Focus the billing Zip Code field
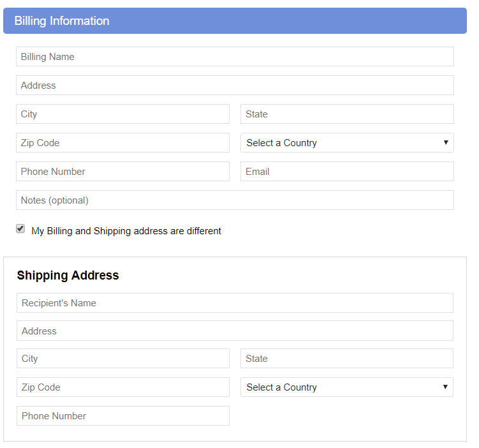The image size is (479, 448). (x=122, y=143)
